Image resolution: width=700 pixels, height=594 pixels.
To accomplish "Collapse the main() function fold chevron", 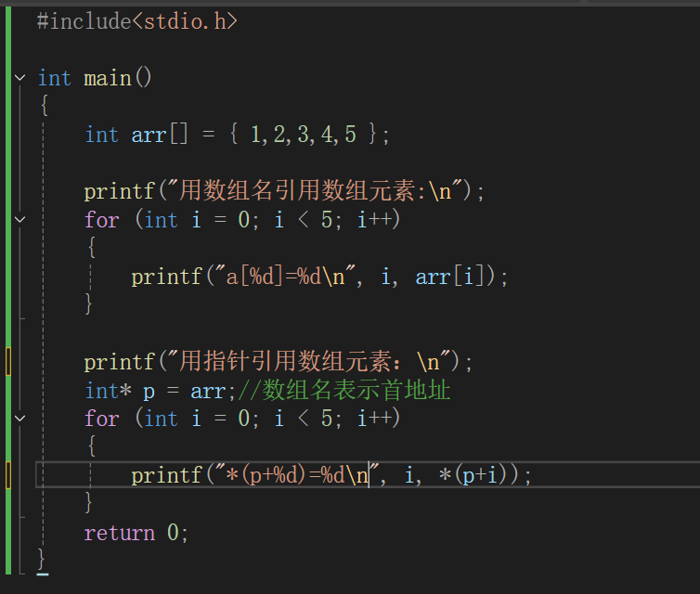I will pyautogui.click(x=19, y=78).
